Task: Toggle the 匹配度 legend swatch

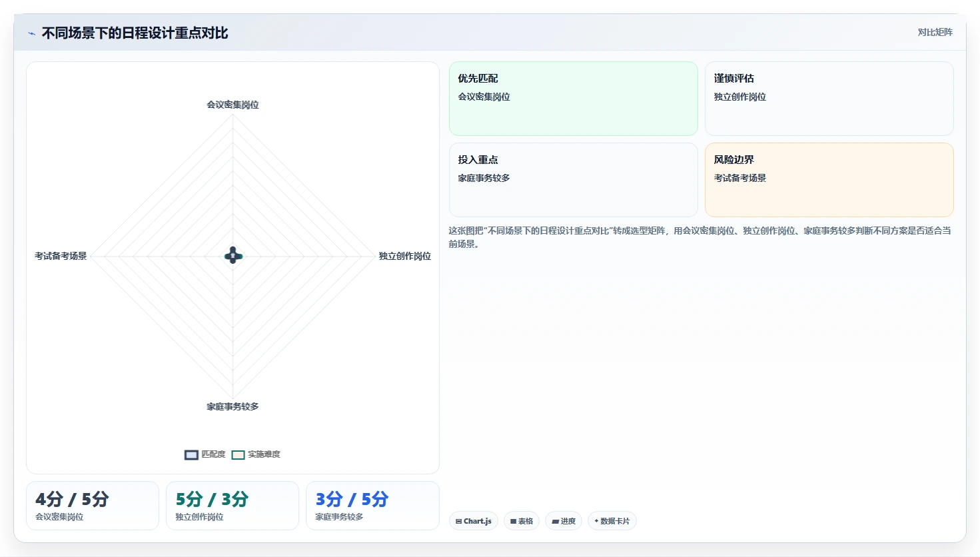Action: (x=191, y=454)
